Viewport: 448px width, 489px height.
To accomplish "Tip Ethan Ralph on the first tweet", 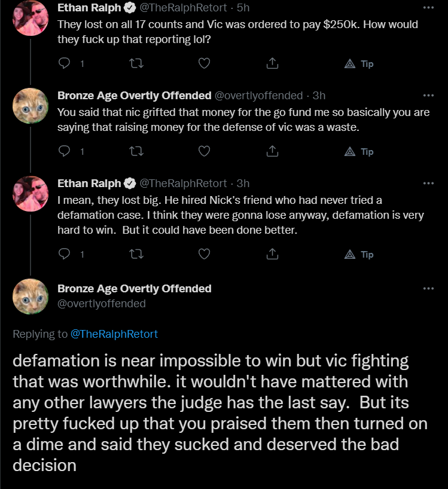I will pos(359,64).
